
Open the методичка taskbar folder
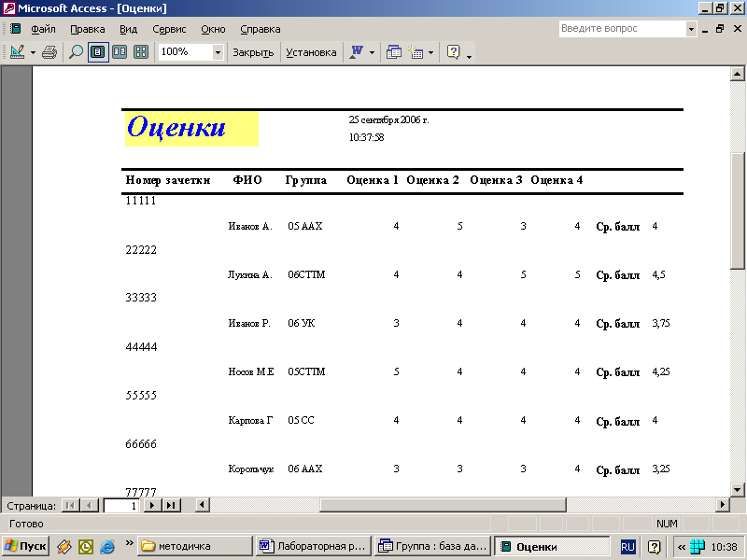[x=195, y=546]
